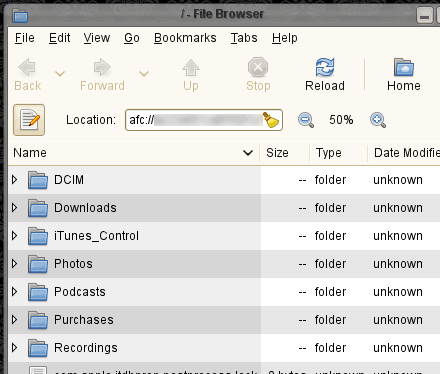Click the 'folder' type cell in DCIM row
This screenshot has width=440, height=374.
[330, 180]
